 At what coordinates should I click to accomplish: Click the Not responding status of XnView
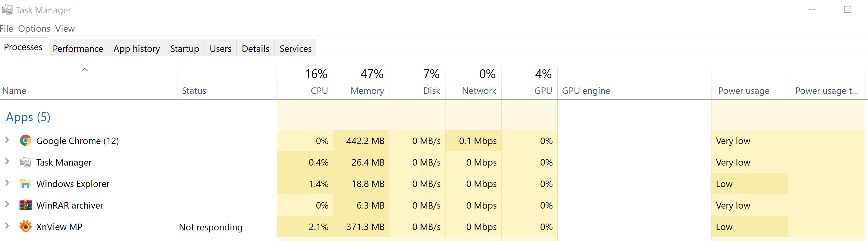pos(211,227)
